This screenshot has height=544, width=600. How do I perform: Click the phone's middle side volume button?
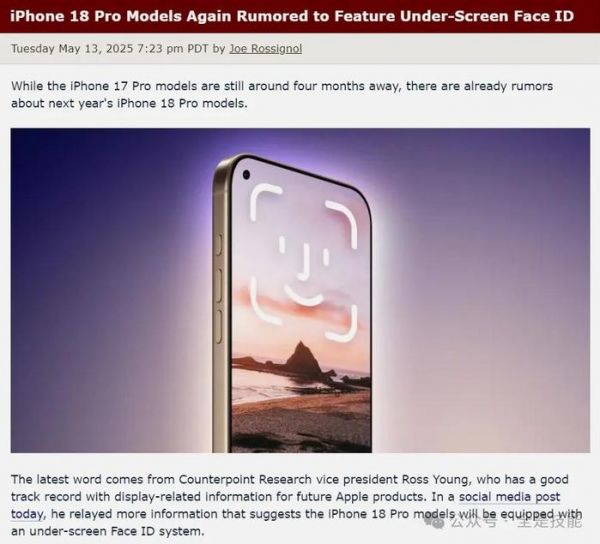pyautogui.click(x=219, y=285)
